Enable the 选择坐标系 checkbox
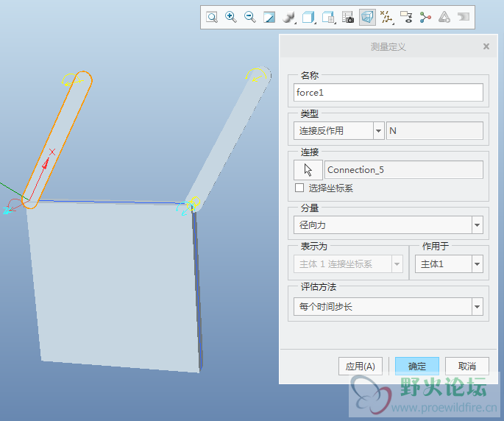Viewport: 504px width, 421px height. (x=299, y=188)
